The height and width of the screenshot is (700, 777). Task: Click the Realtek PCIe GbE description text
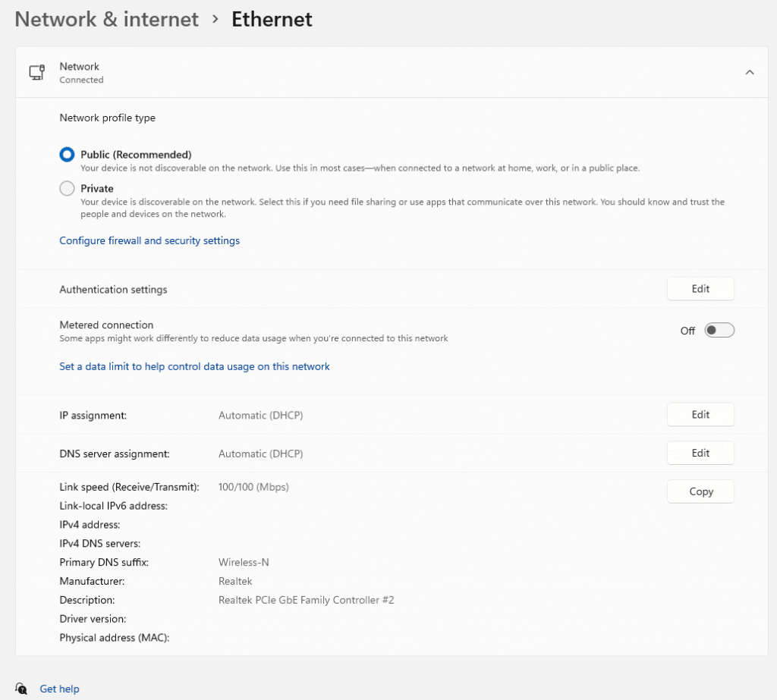(306, 599)
